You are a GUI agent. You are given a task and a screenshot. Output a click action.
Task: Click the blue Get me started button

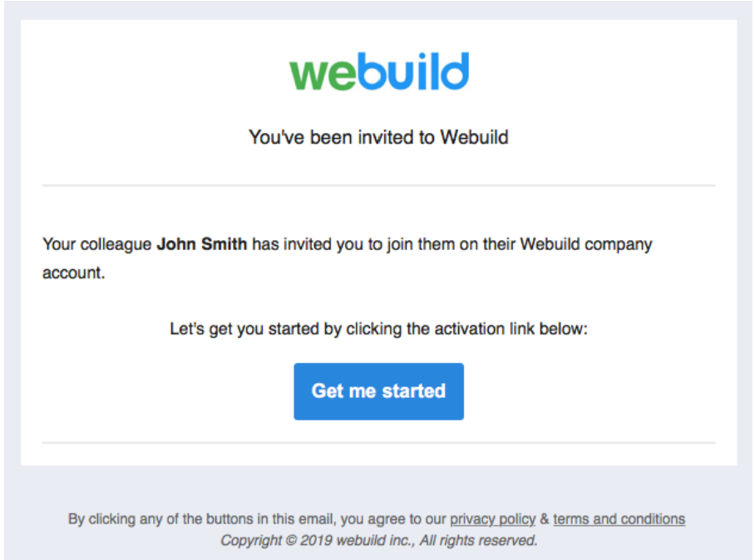pyautogui.click(x=379, y=391)
